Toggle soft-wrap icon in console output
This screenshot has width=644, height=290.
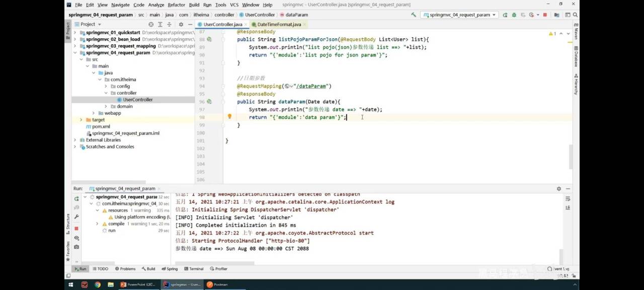pyautogui.click(x=568, y=198)
